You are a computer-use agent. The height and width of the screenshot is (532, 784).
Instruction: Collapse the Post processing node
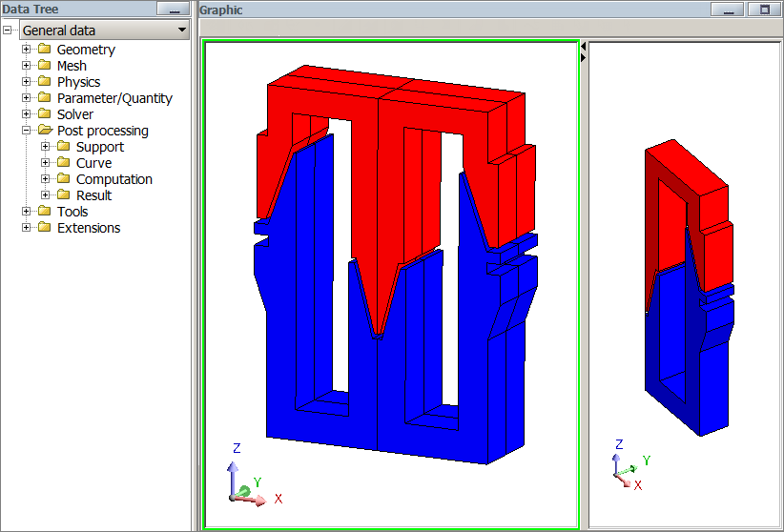tap(27, 131)
